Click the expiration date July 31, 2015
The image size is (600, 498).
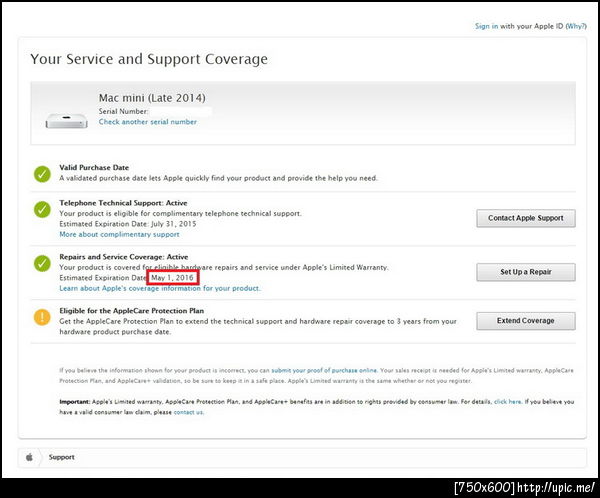[x=174, y=224]
